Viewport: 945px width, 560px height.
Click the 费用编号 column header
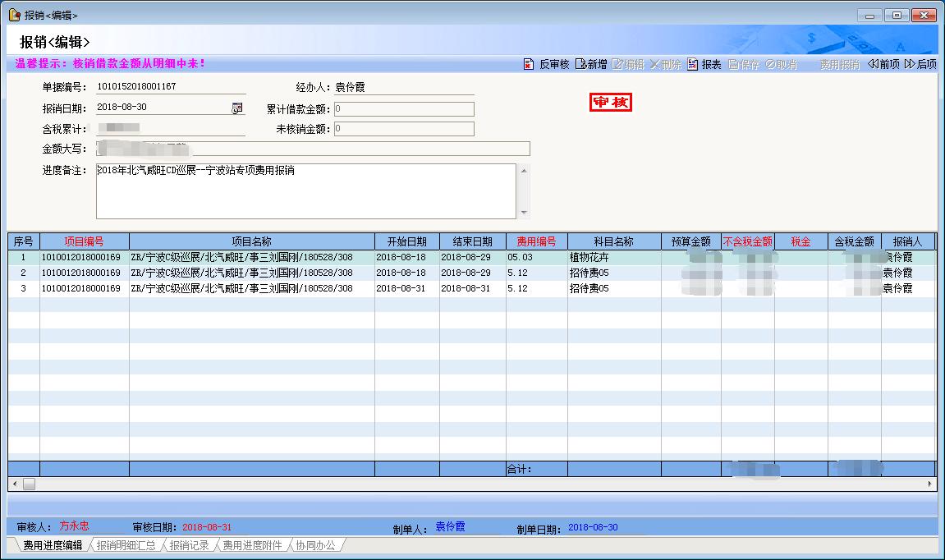point(536,241)
